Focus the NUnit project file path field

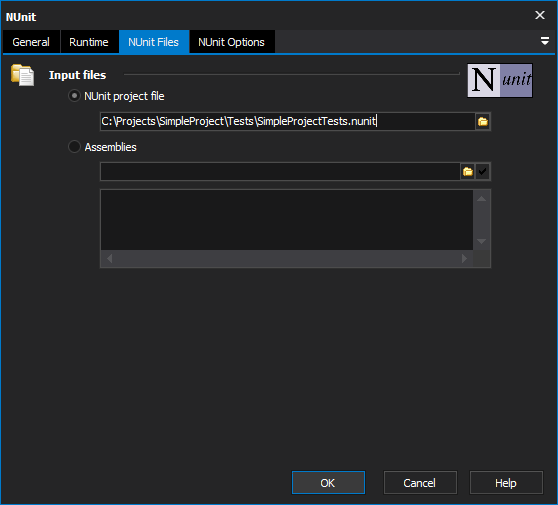[288, 122]
